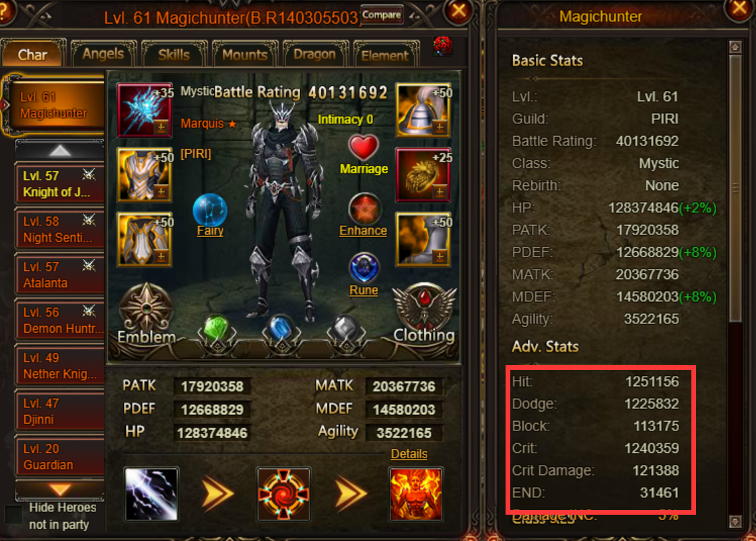
Task: Select the lightning skill icon
Action: pos(151,494)
